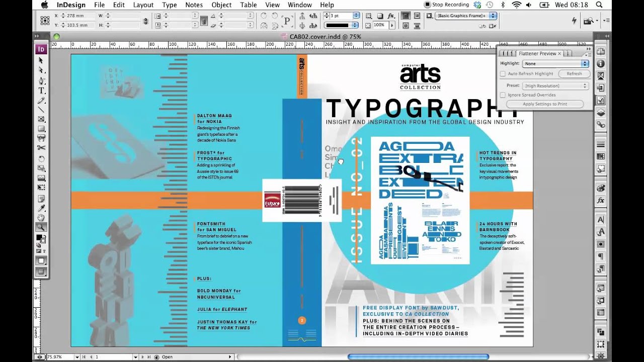Open the Object menu

coord(221,5)
